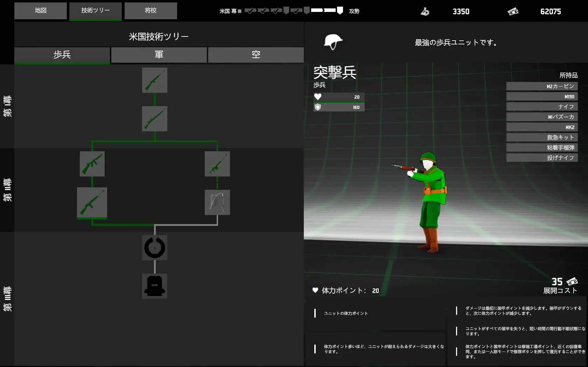Click the deployment cost money icon

572,281
